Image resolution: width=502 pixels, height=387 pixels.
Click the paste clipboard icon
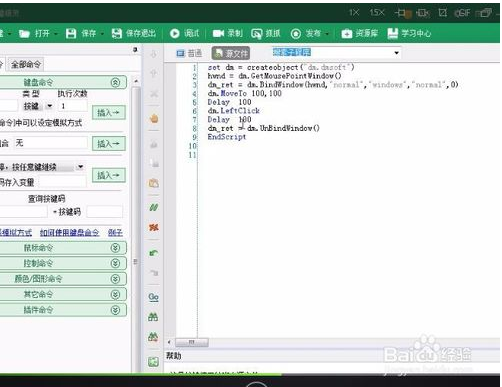tap(154, 183)
